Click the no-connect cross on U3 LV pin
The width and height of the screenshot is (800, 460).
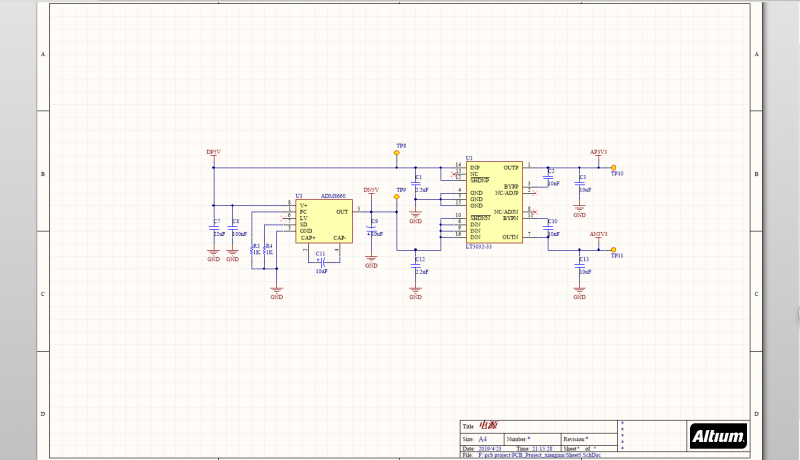point(283,218)
